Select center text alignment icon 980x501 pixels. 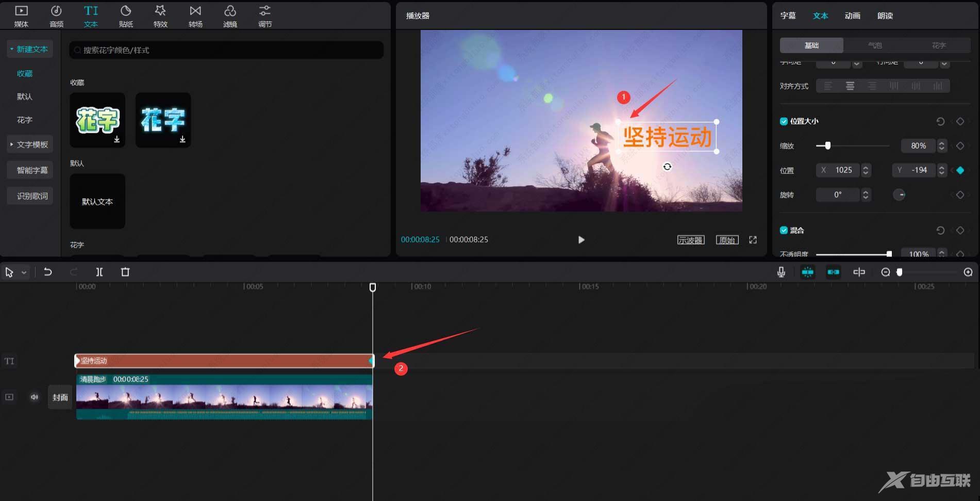click(850, 86)
